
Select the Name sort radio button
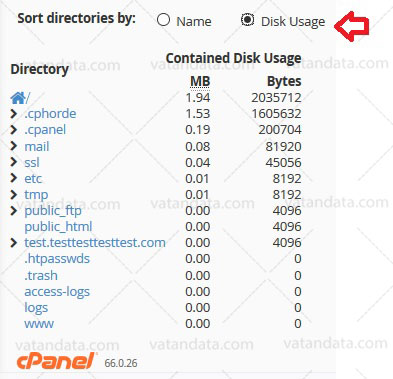point(163,20)
